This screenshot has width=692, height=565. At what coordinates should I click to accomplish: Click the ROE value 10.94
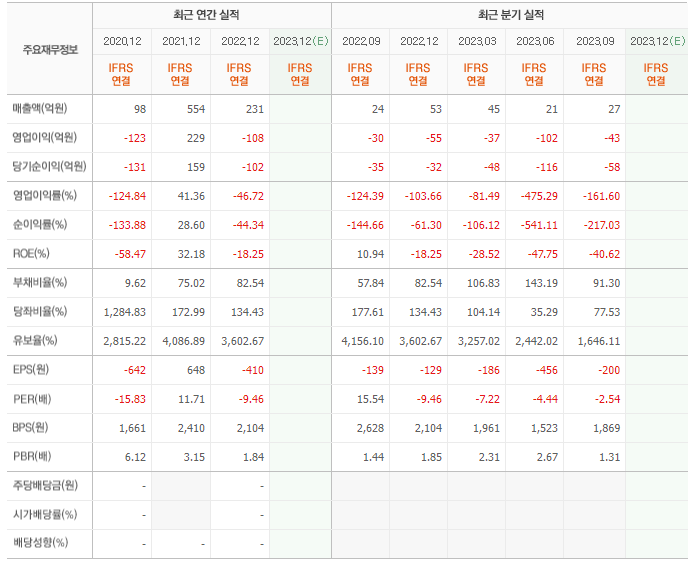click(x=371, y=254)
